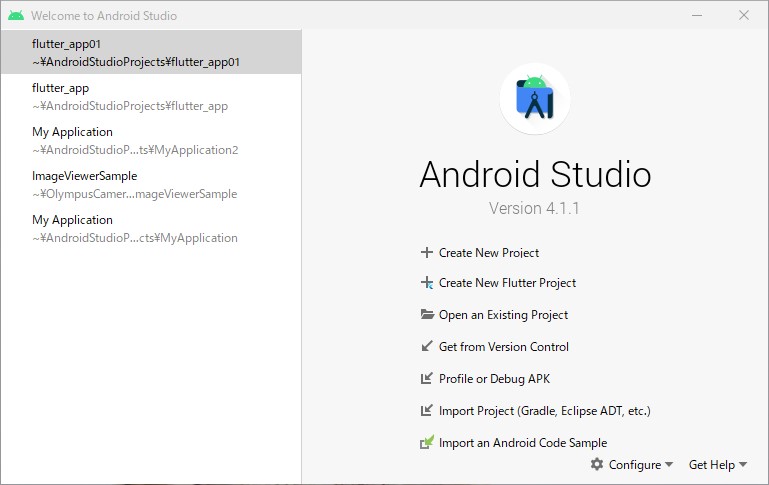Click the Android head icon in title bar
The width and height of the screenshot is (769, 485).
pyautogui.click(x=16, y=15)
